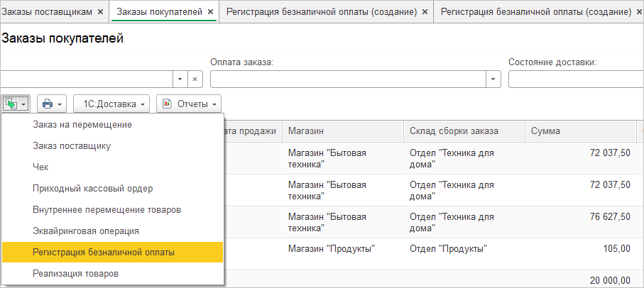Choose Приходный кассовый ордер menu item
Image resolution: width=644 pixels, height=288 pixels.
(x=93, y=188)
